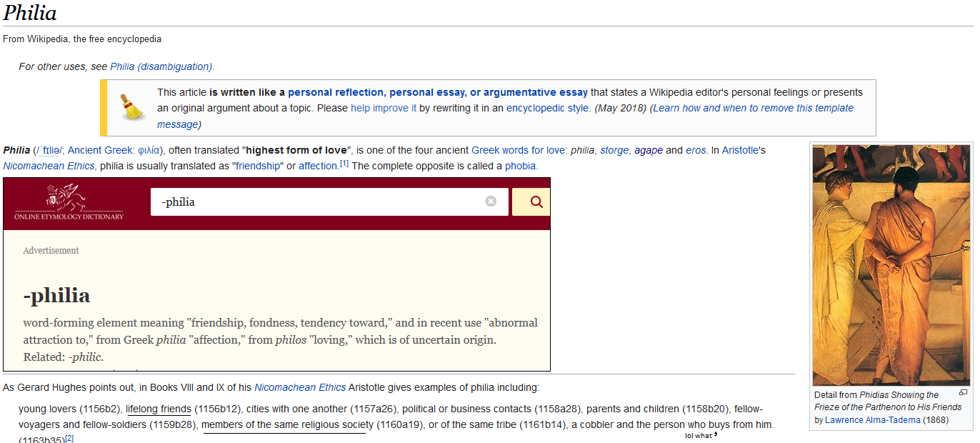980x443 pixels.
Task: Click the underlined lifelong friends text
Action: pos(159,409)
